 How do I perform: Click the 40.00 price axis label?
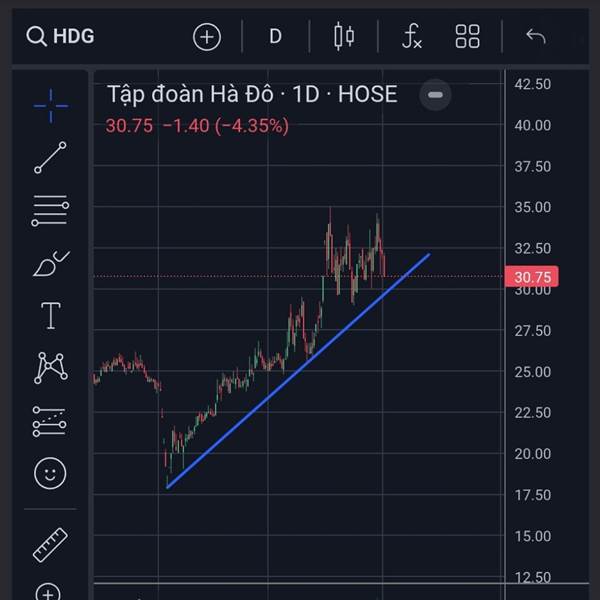(533, 126)
